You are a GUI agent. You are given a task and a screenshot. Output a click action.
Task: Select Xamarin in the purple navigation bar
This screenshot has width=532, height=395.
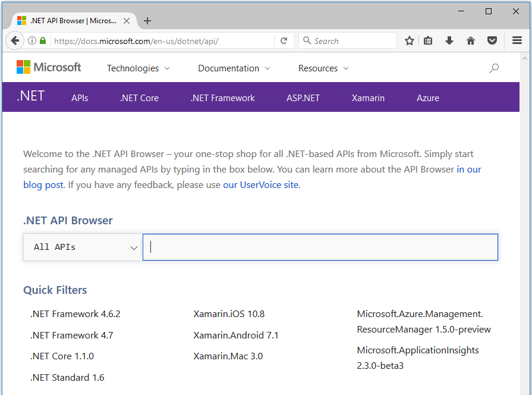pos(368,98)
